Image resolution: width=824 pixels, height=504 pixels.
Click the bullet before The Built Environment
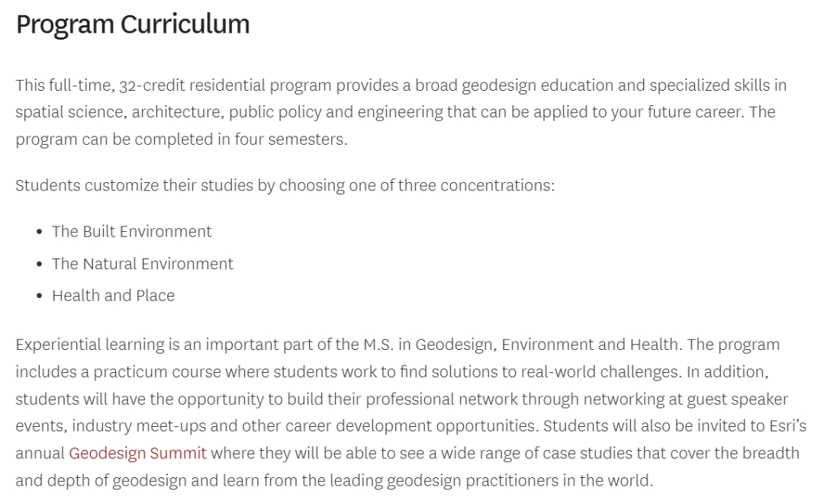coord(39,232)
